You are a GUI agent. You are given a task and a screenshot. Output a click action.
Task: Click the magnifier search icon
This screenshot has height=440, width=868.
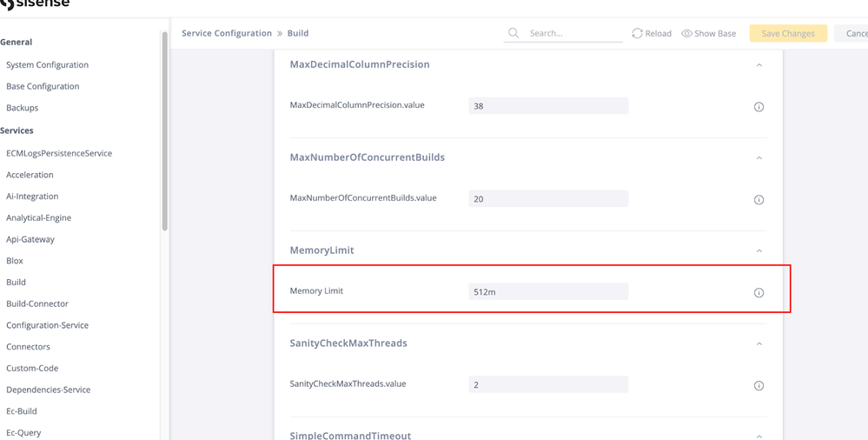[514, 33]
